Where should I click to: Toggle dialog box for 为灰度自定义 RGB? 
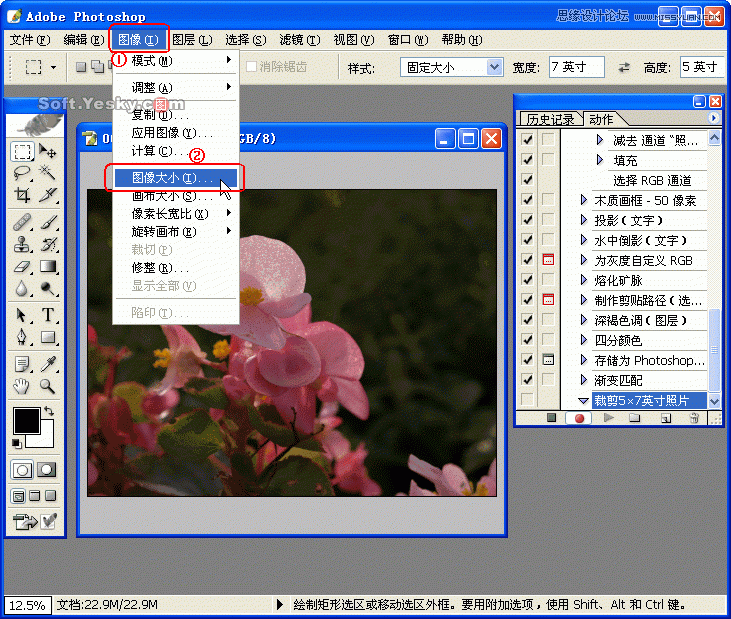[x=548, y=260]
